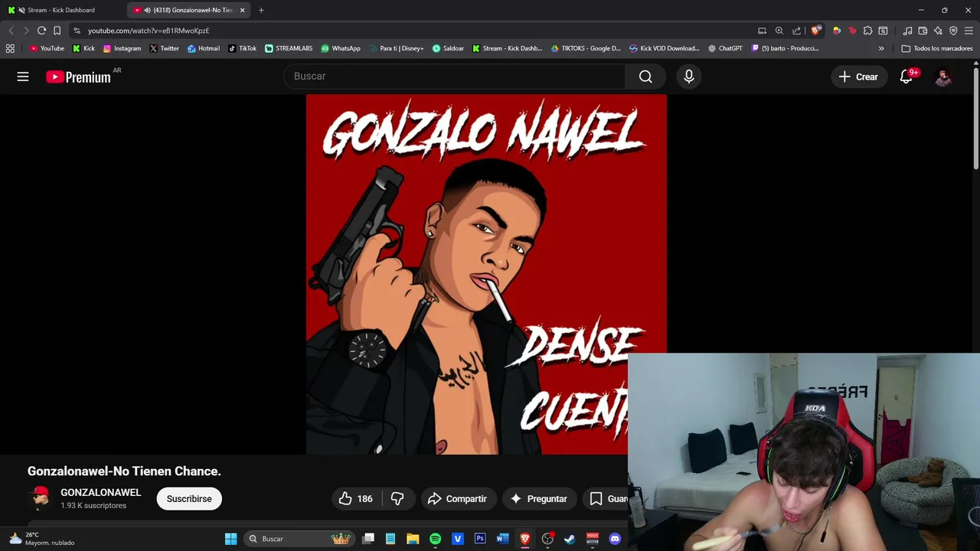
Task: Open the browser main hamburger menu
Action: tap(969, 31)
